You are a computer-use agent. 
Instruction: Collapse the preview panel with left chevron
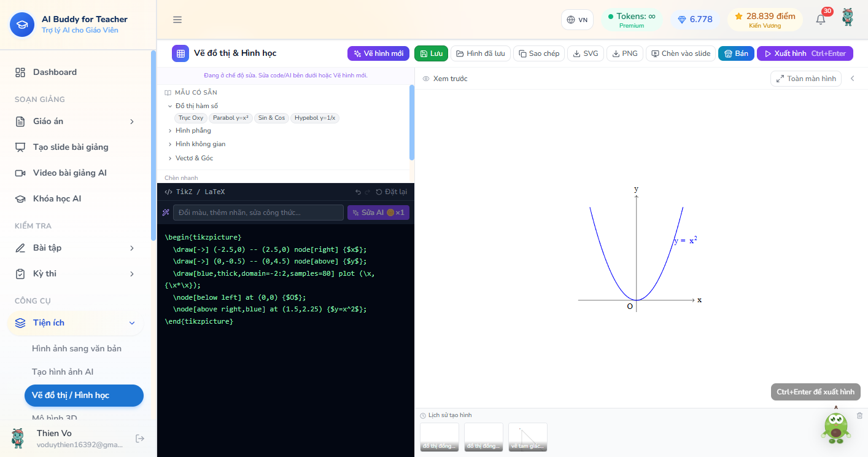[x=853, y=79]
